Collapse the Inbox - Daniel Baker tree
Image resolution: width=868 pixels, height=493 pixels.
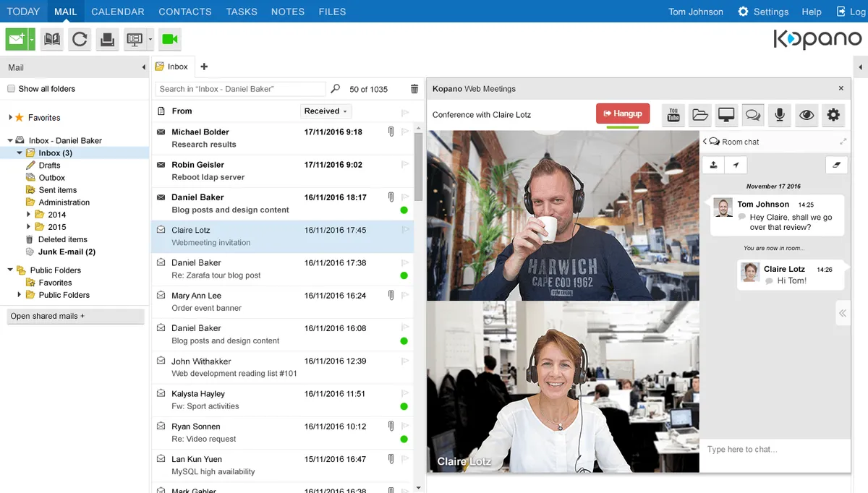[10, 140]
